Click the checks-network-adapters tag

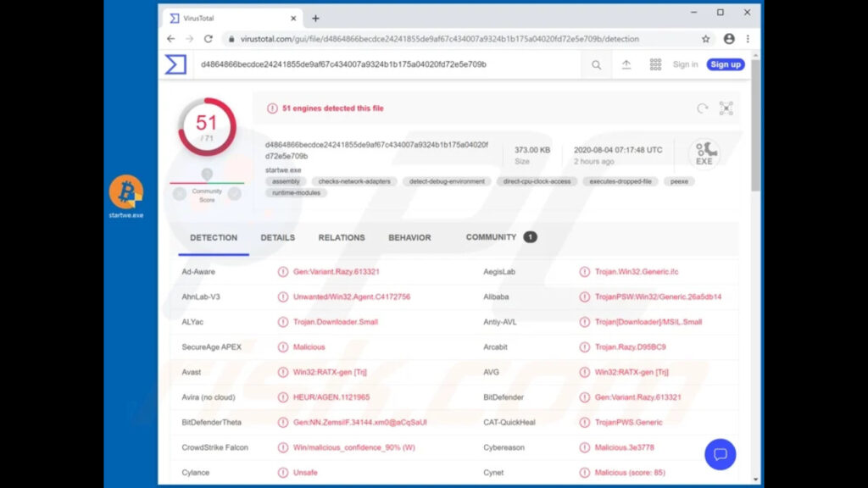354,181
